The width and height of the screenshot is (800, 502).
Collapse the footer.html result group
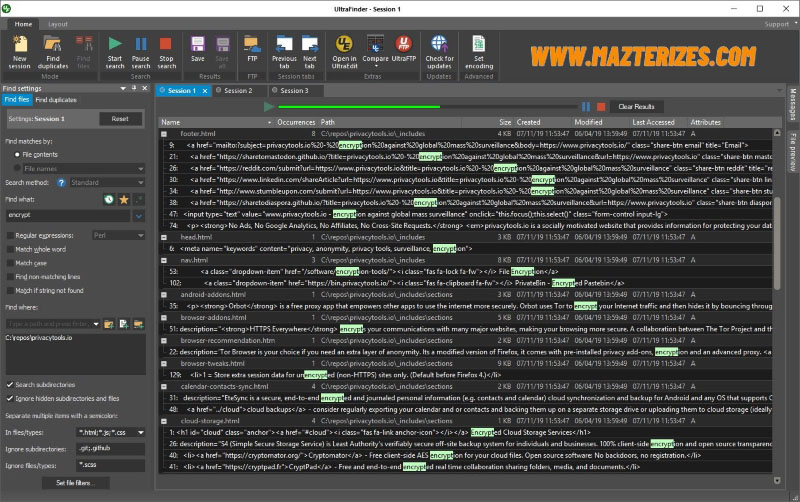click(164, 134)
